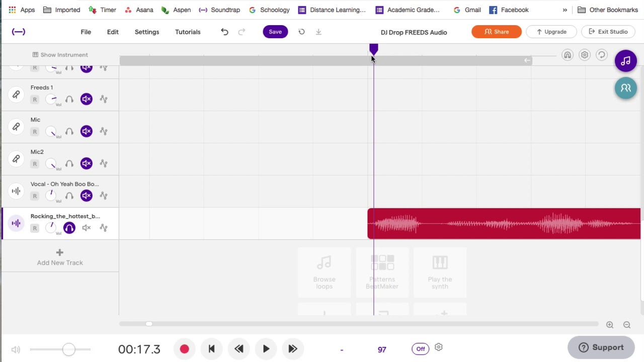Toggle the metronome Off switch
The image size is (644, 362).
click(421, 348)
